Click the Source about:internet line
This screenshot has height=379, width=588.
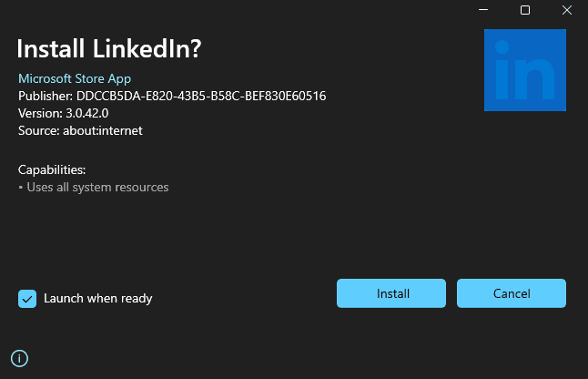pos(80,130)
